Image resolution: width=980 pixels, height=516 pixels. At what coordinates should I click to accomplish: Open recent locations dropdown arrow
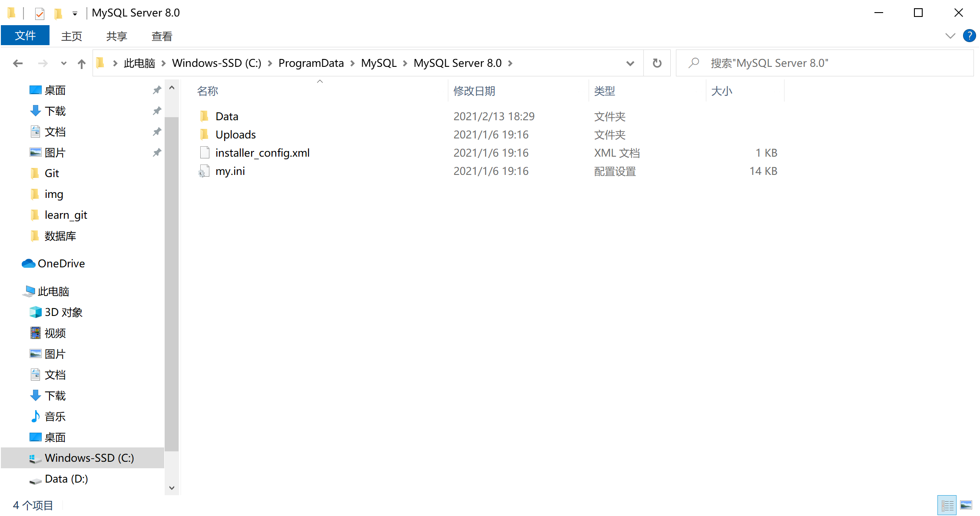[x=63, y=63]
